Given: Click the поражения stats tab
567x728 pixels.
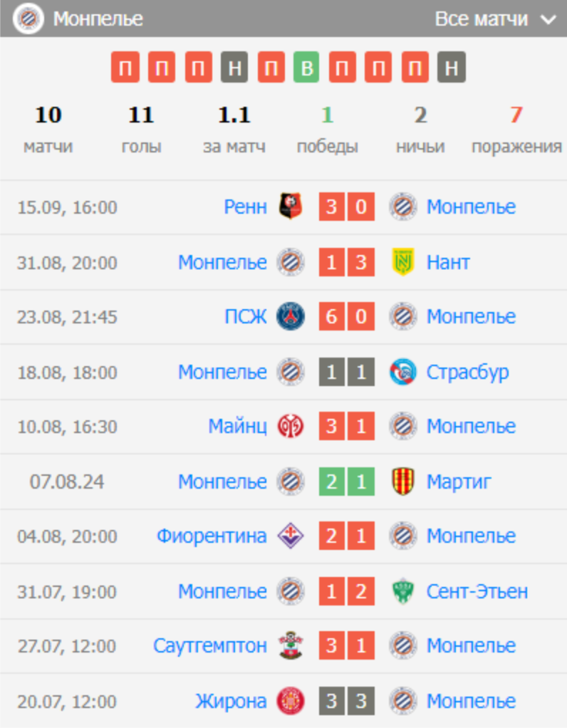Looking at the screenshot, I should (x=516, y=127).
